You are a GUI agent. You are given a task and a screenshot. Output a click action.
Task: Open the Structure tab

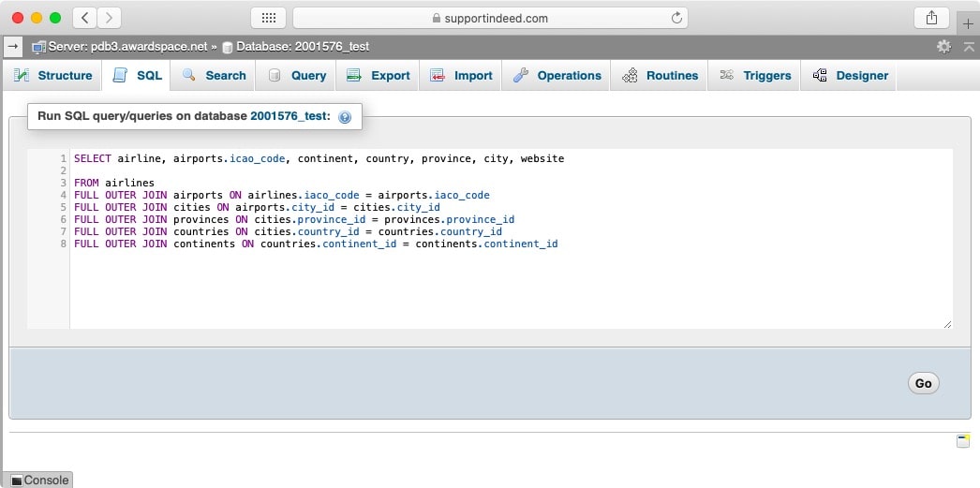[x=53, y=76]
